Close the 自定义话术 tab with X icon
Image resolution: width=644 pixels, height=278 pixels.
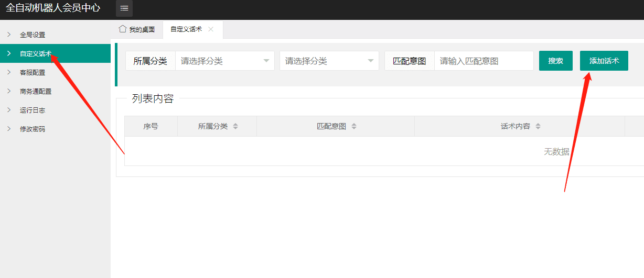pos(211,29)
